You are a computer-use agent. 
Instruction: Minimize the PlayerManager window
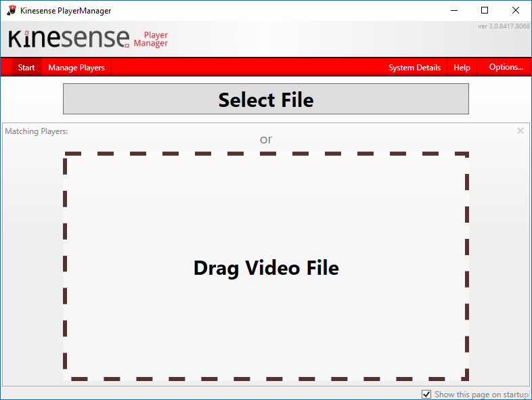(453, 10)
